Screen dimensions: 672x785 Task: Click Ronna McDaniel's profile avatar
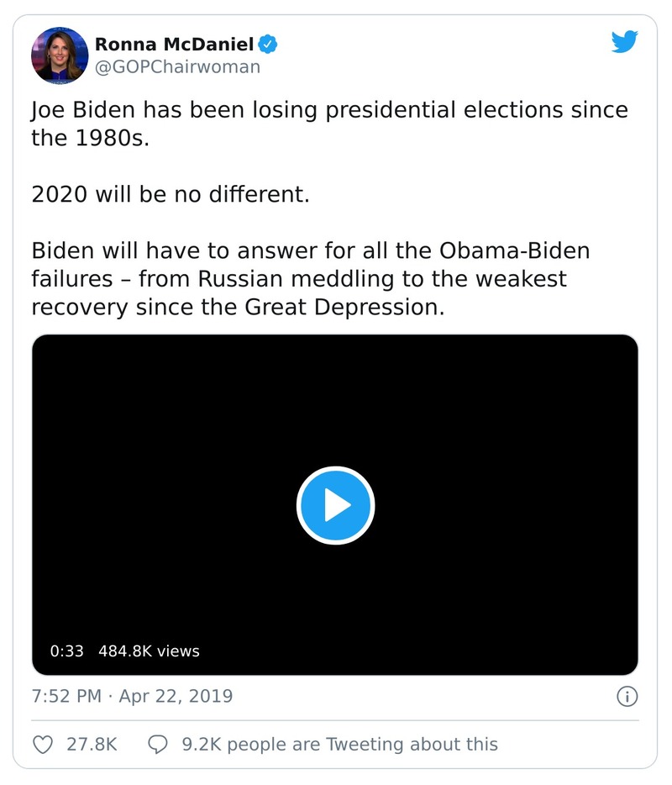coord(59,54)
